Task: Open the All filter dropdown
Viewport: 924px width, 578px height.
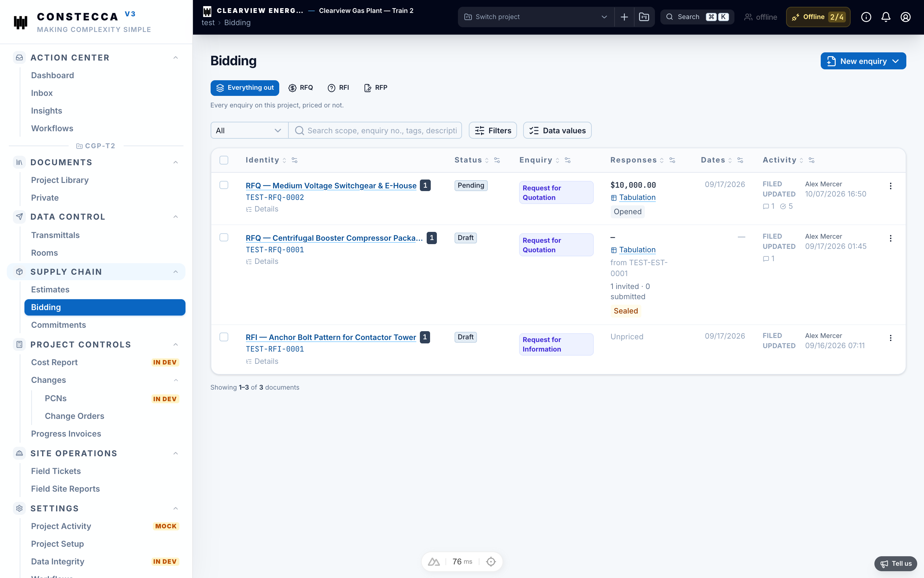Action: (249, 130)
